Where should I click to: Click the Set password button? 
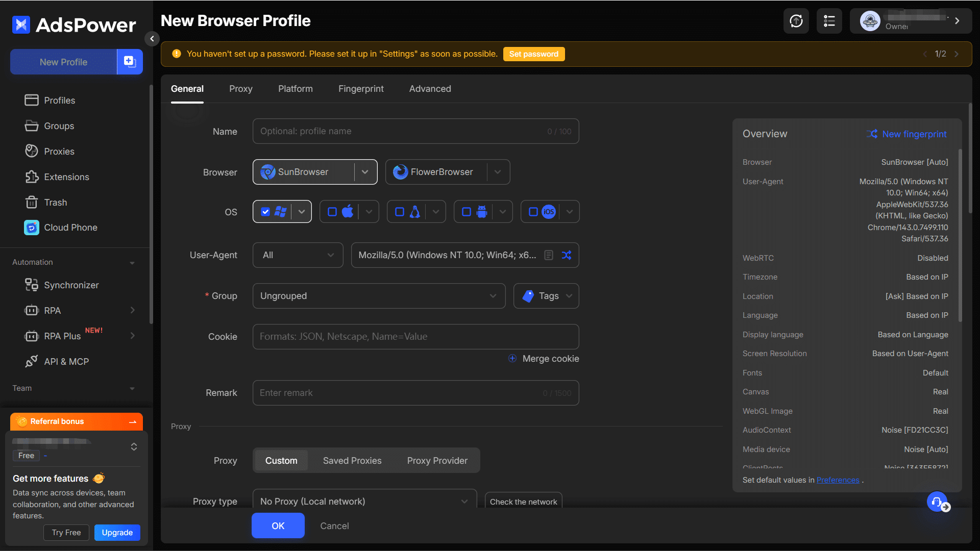(x=534, y=54)
